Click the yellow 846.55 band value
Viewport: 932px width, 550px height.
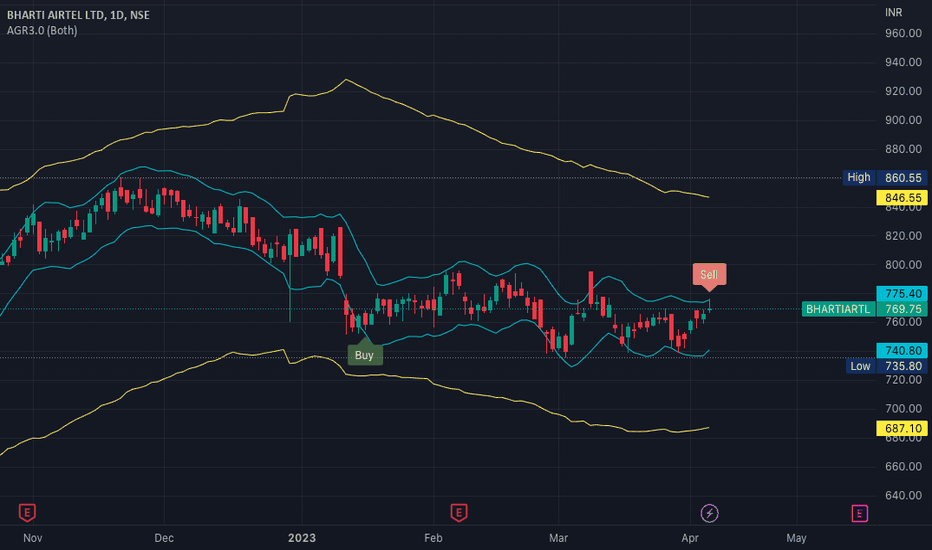coord(902,197)
